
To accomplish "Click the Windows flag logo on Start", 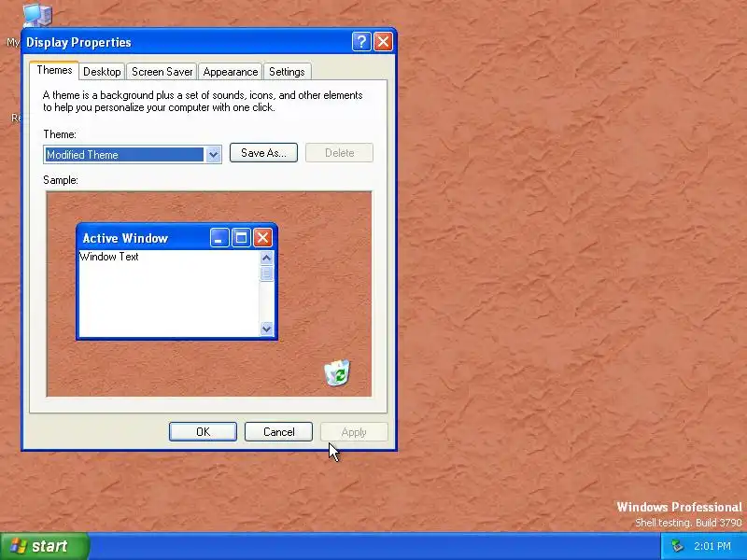I will (x=18, y=546).
